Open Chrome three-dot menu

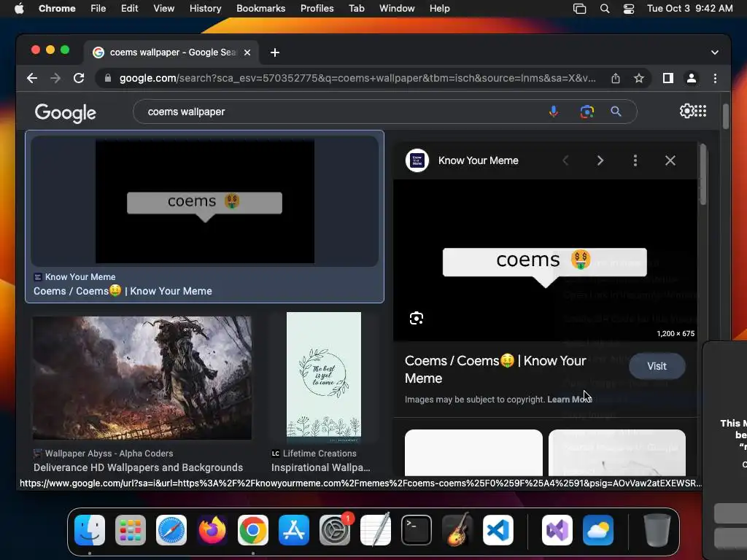point(715,78)
